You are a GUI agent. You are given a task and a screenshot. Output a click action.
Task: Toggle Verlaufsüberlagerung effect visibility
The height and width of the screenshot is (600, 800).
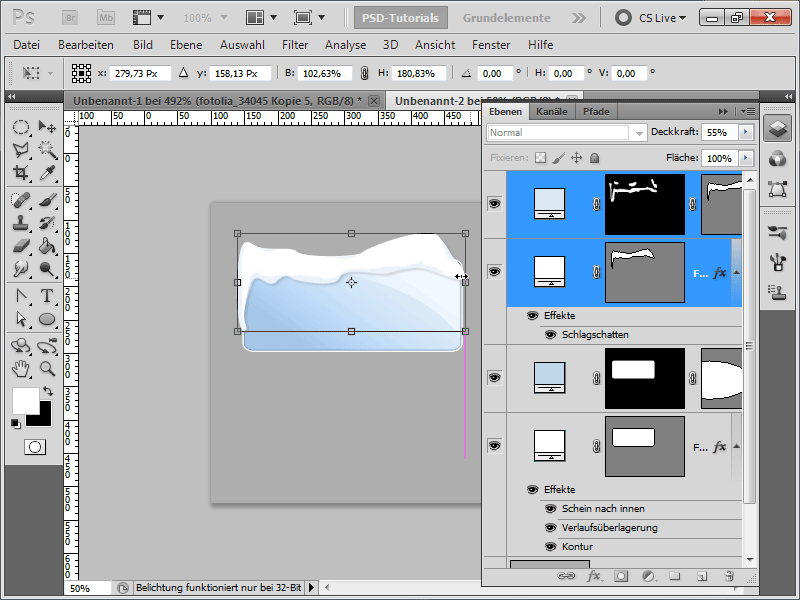coord(551,528)
